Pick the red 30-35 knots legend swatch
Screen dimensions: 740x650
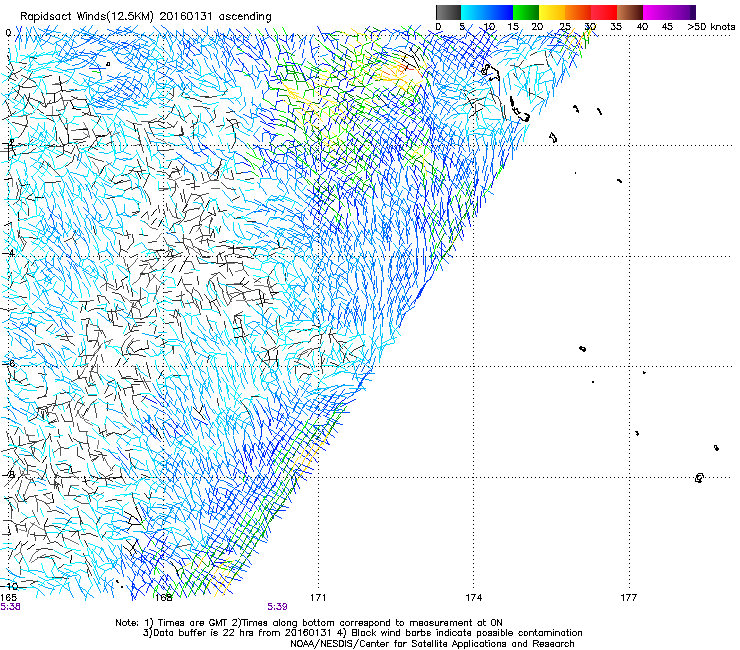604,12
